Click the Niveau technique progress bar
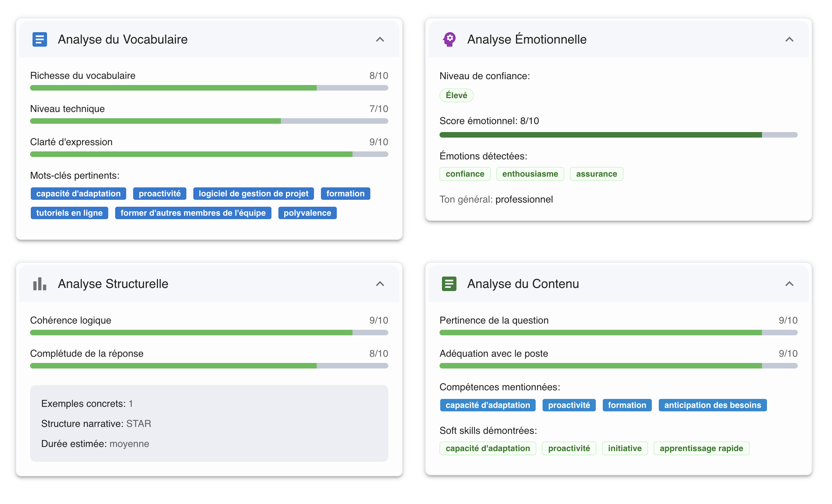This screenshot has width=832, height=504. tap(209, 121)
